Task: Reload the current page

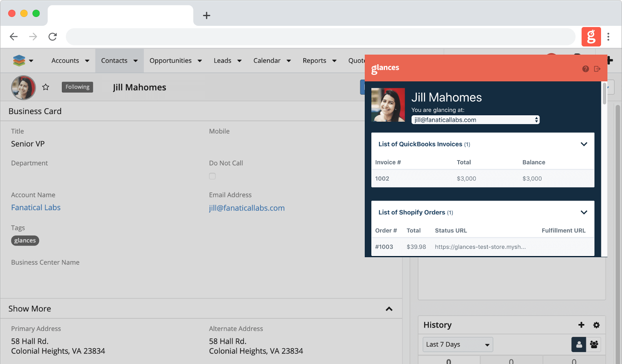Action: [53, 37]
